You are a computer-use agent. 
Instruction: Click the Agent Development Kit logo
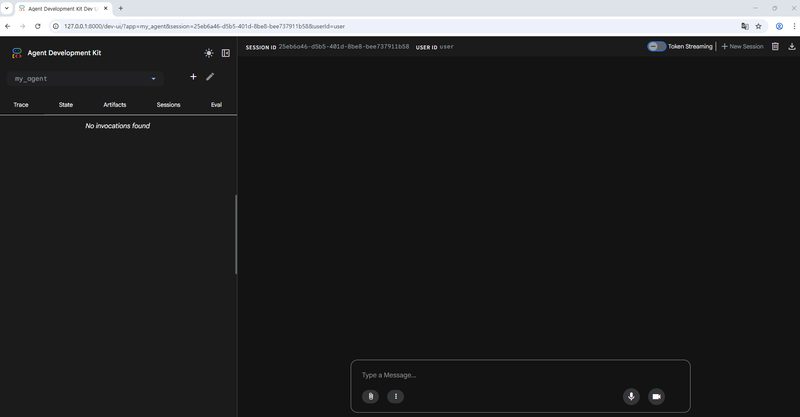17,53
